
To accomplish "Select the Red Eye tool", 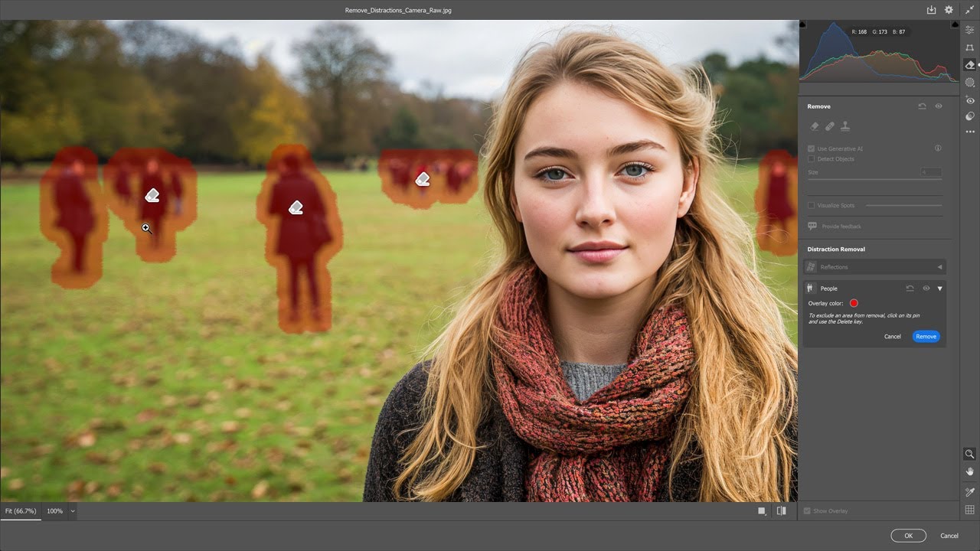I will tap(970, 100).
